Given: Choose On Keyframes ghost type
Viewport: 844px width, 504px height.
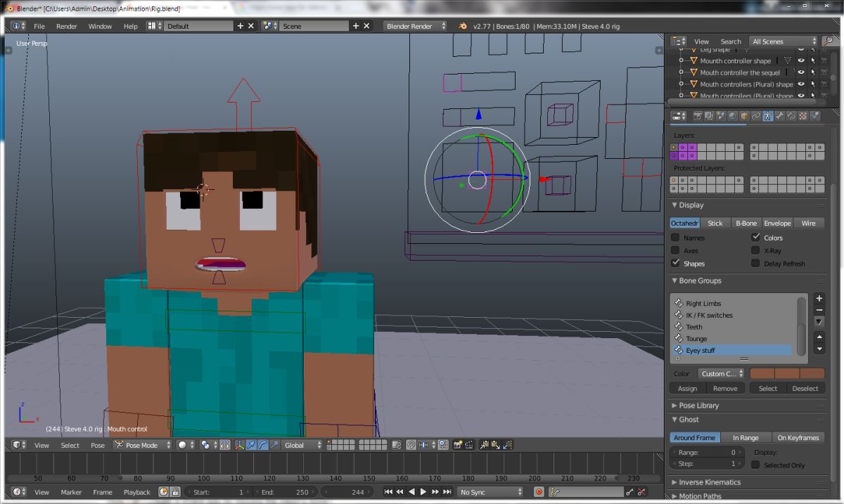Looking at the screenshot, I should [x=798, y=437].
